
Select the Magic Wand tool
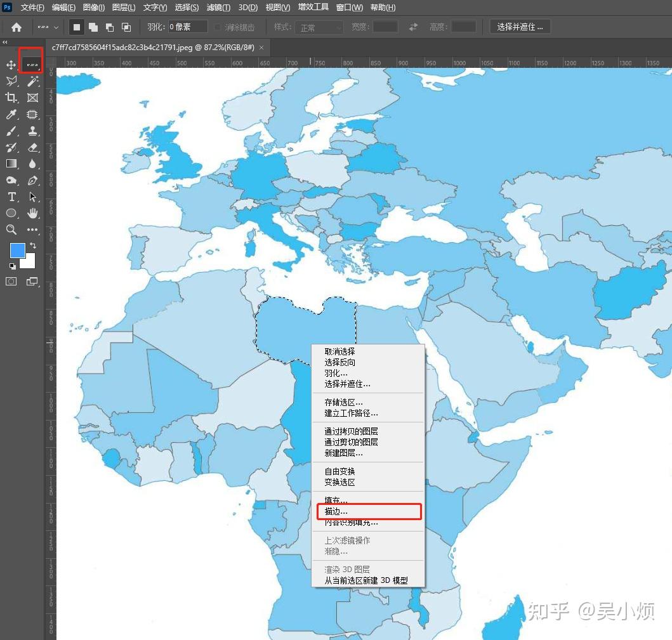tap(32, 81)
